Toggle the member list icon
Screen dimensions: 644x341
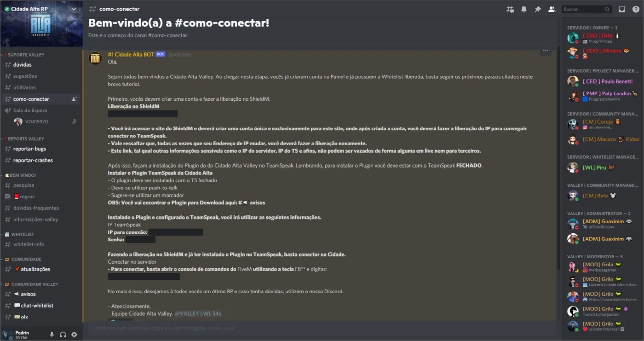click(x=552, y=9)
